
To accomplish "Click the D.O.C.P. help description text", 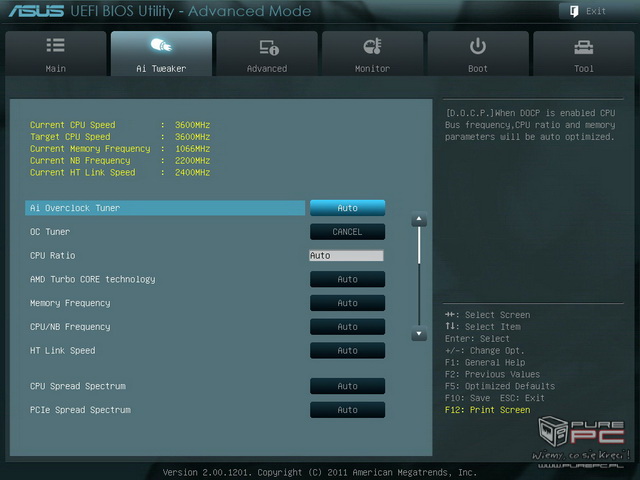I will (x=530, y=125).
